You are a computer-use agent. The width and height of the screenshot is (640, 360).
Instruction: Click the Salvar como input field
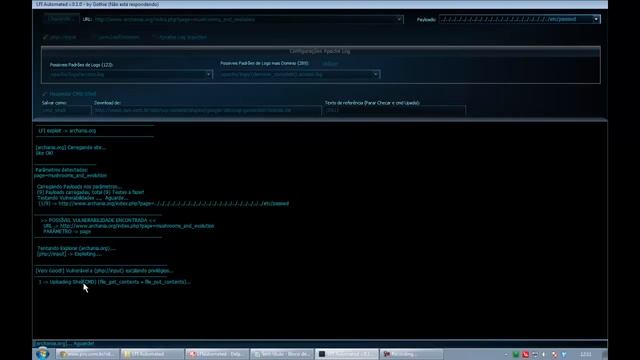coord(66,110)
